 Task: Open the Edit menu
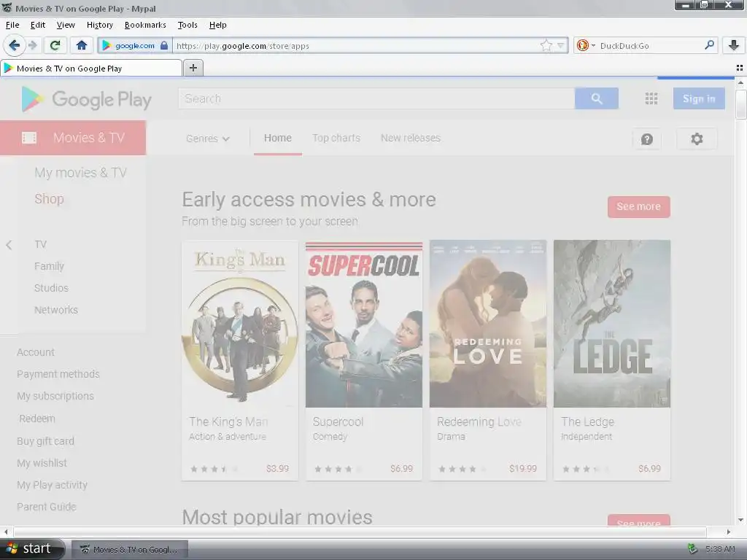pyautogui.click(x=38, y=25)
